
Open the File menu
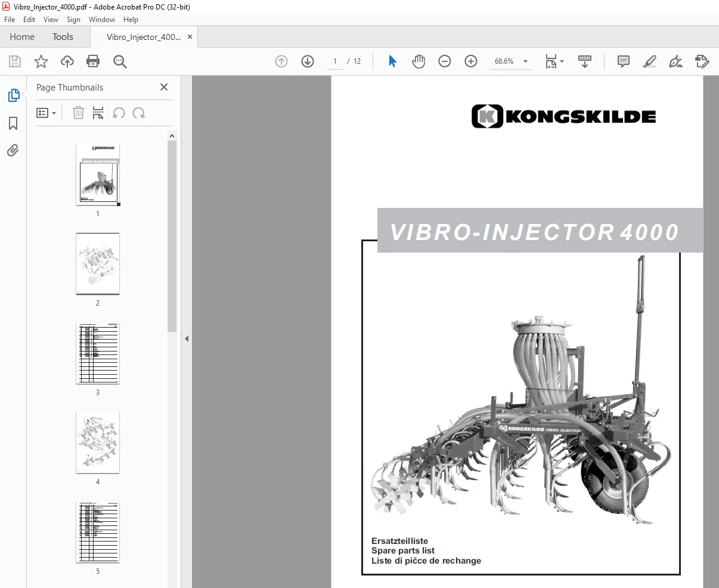pos(10,20)
